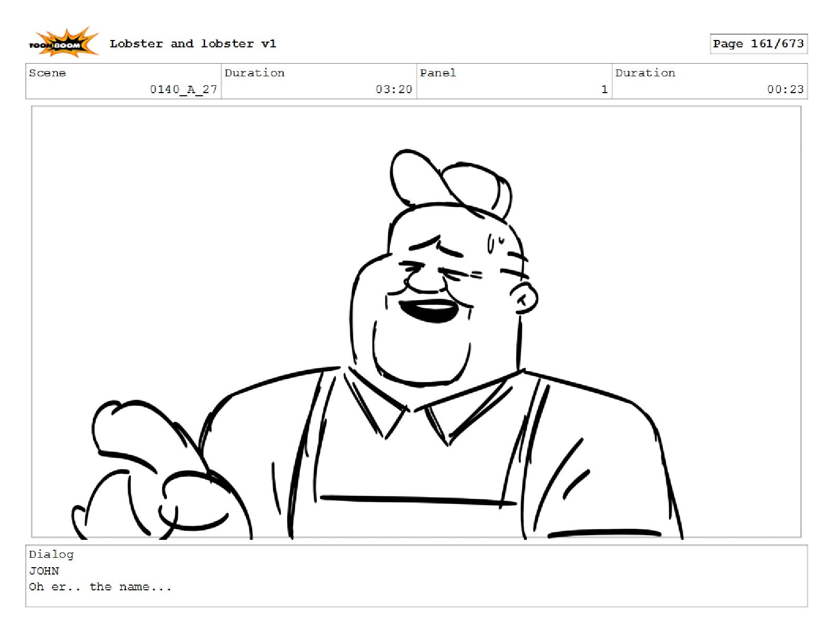This screenshot has height=644, width=832.
Task: Click the Toon Boom logo
Action: pyautogui.click(x=63, y=43)
